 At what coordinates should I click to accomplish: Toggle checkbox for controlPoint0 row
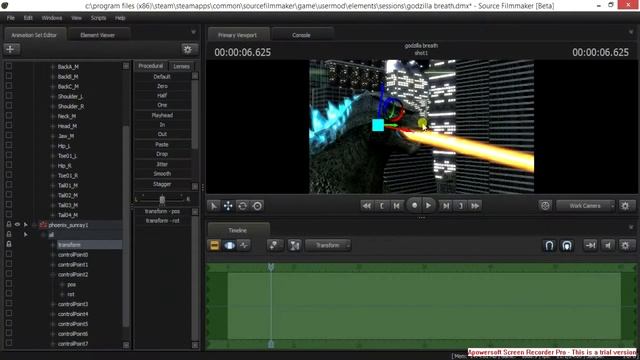point(9,254)
